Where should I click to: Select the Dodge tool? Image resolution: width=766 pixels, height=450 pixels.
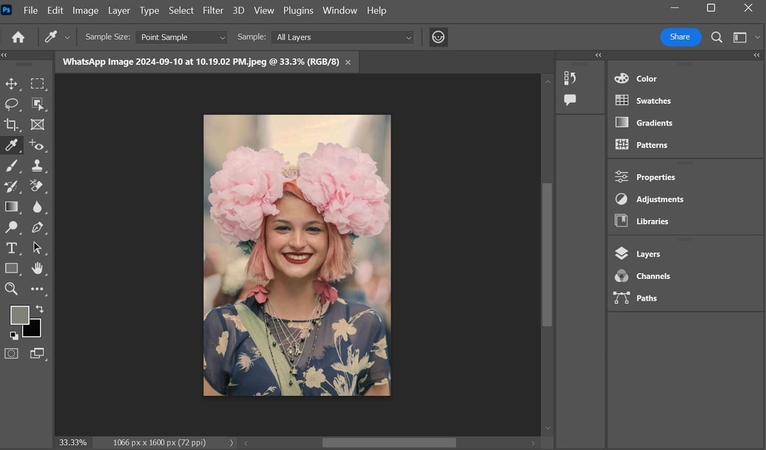pos(11,227)
